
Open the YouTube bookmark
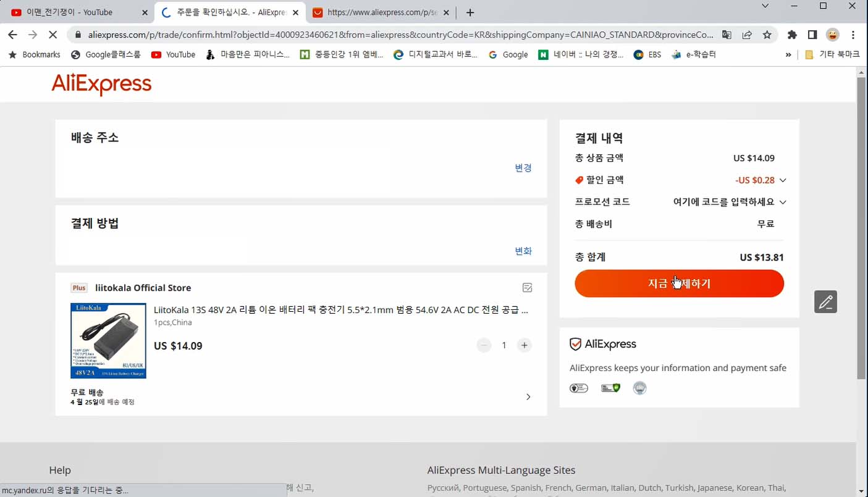pyautogui.click(x=173, y=54)
